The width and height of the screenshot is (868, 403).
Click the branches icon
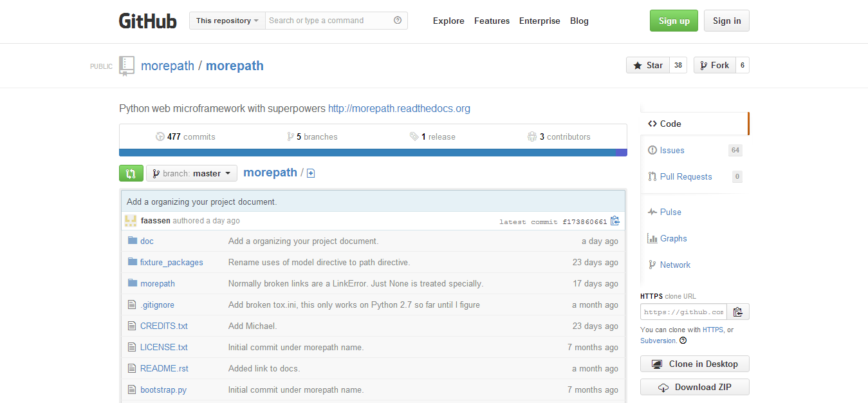pyautogui.click(x=291, y=136)
